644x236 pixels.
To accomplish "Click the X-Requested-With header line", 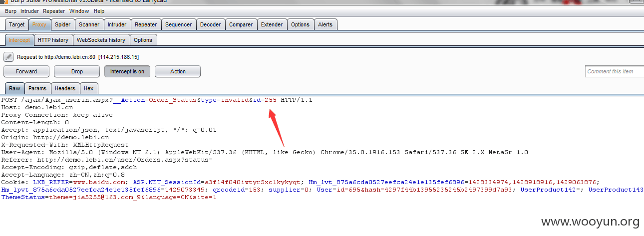I will point(65,145).
